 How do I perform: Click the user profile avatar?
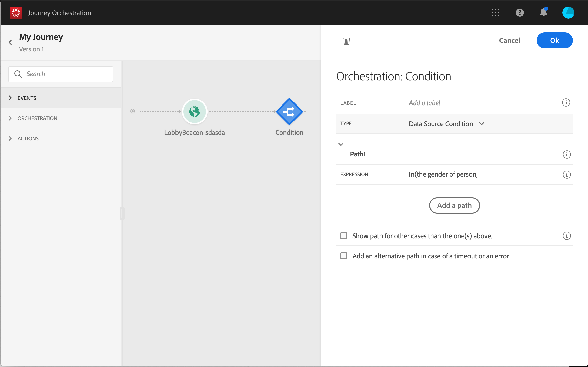(568, 13)
